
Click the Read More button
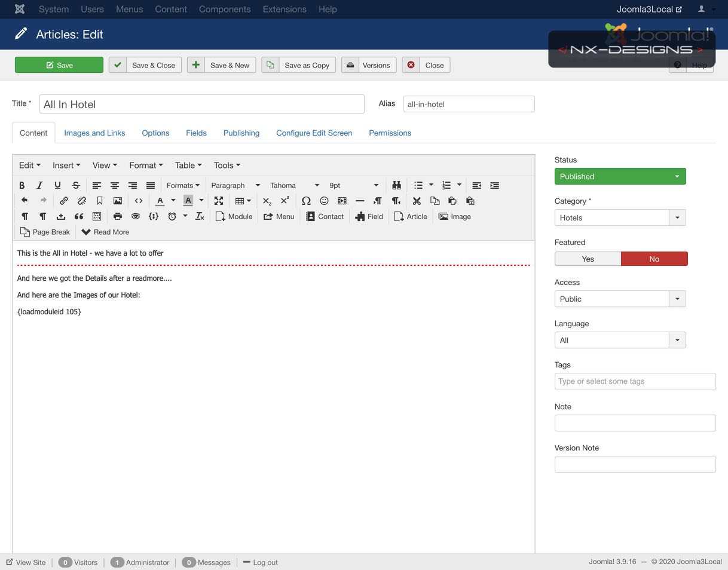pyautogui.click(x=105, y=232)
